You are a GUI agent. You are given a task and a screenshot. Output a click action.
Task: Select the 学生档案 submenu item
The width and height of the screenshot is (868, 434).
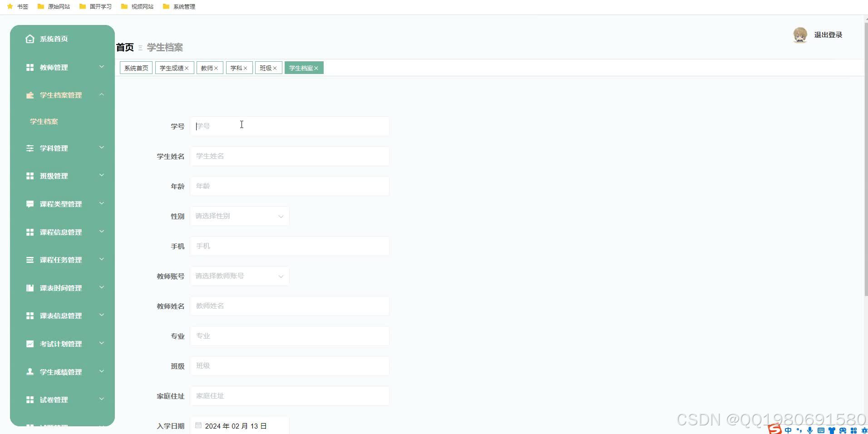click(x=44, y=122)
